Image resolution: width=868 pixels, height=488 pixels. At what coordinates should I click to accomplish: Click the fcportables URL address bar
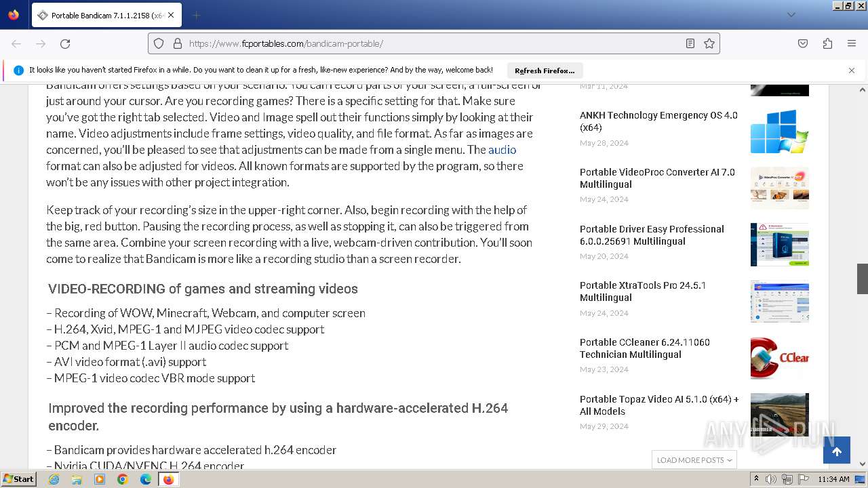[x=434, y=43]
